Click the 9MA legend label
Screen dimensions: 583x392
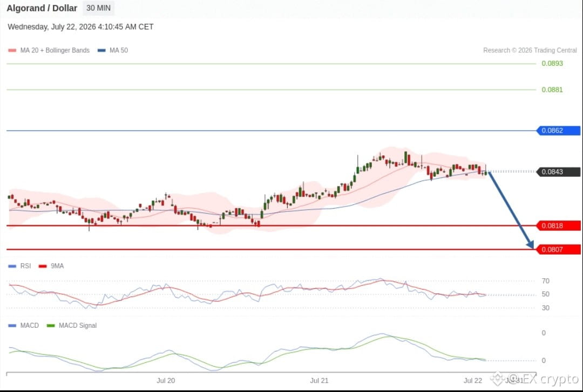pos(57,266)
